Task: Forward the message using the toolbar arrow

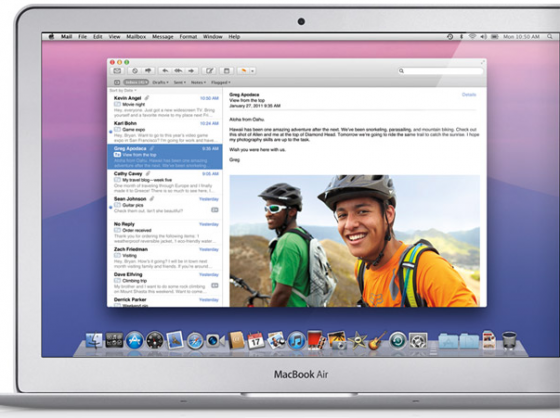Action: (x=191, y=71)
